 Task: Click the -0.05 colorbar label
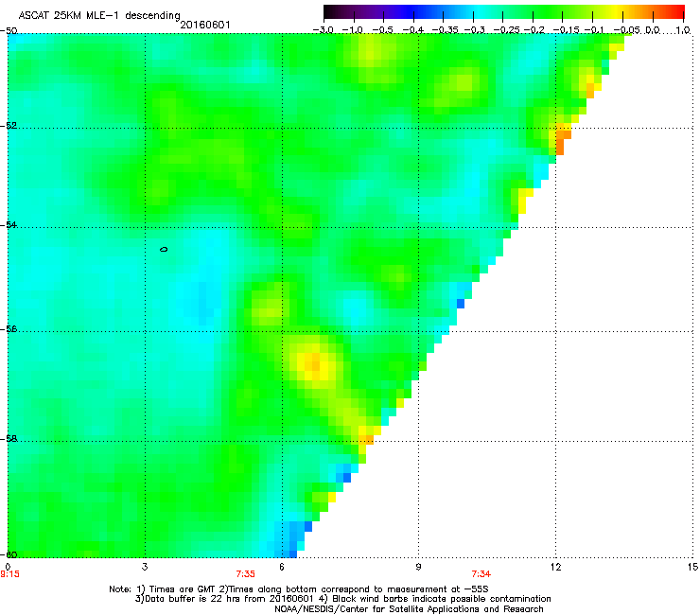point(626,30)
